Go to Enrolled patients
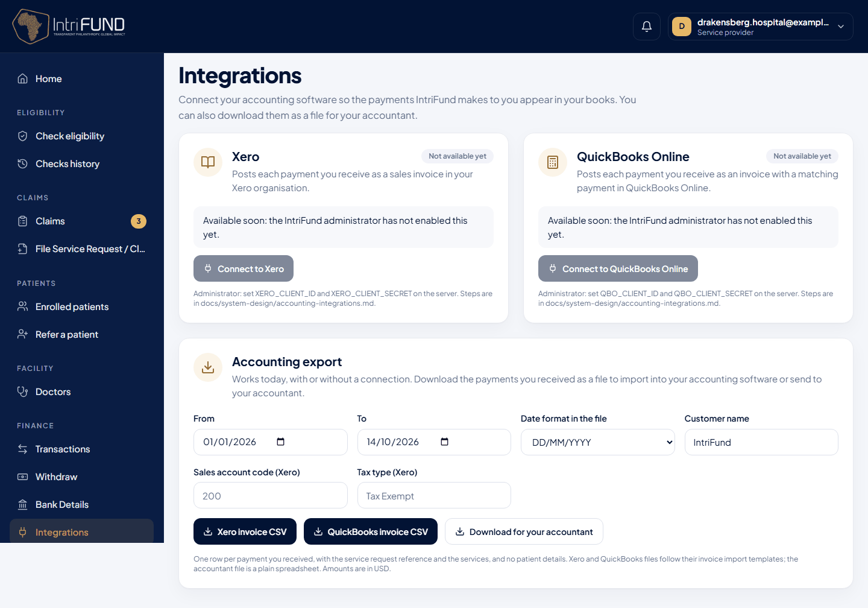The width and height of the screenshot is (868, 608). (81, 307)
